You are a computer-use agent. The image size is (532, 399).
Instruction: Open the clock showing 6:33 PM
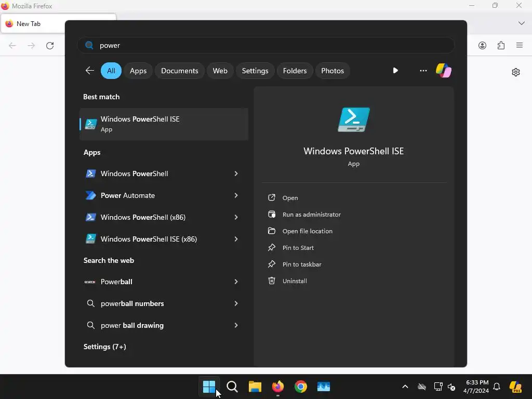(x=476, y=387)
